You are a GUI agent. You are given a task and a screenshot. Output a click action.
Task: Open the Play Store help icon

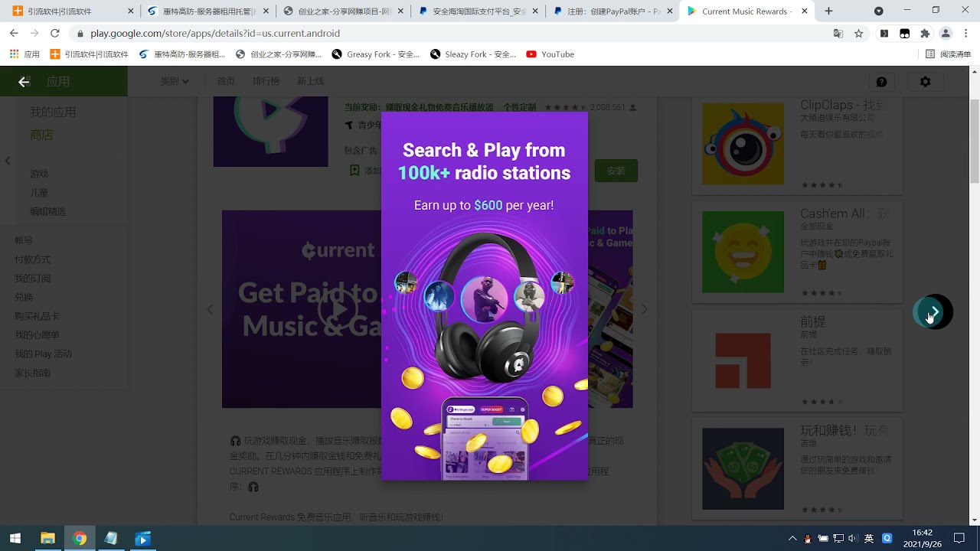point(881,82)
